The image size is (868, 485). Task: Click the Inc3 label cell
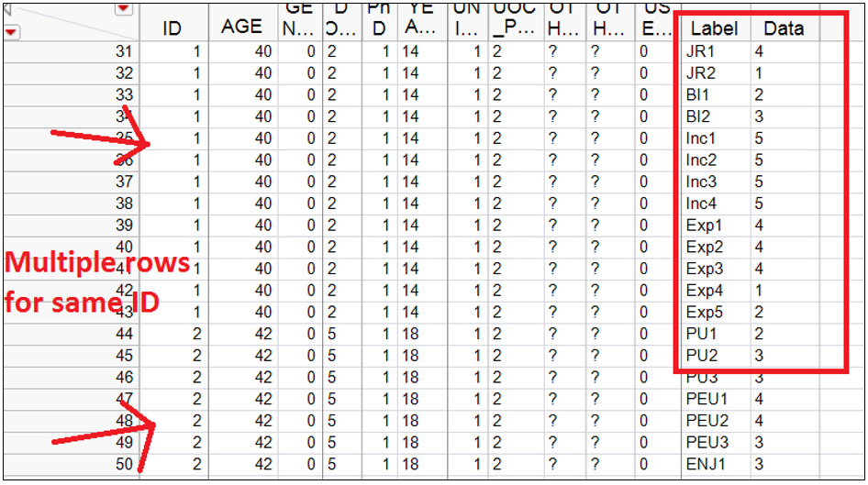click(701, 182)
